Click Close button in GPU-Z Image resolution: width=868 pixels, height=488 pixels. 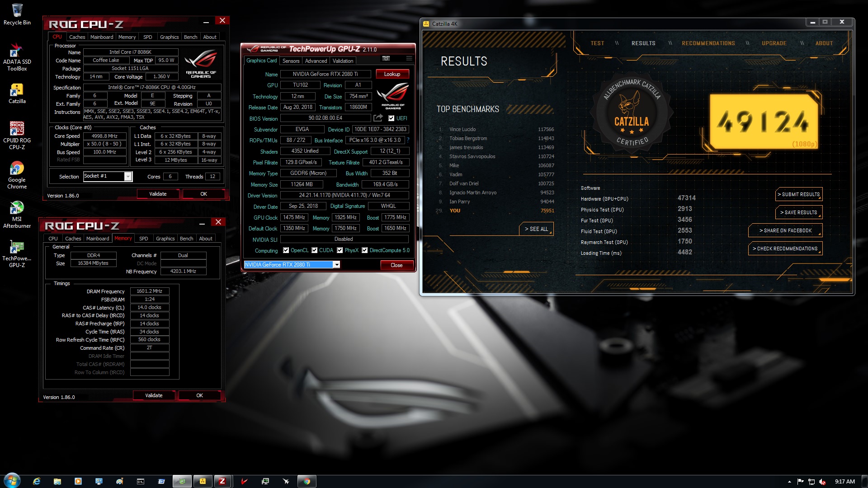coord(396,265)
